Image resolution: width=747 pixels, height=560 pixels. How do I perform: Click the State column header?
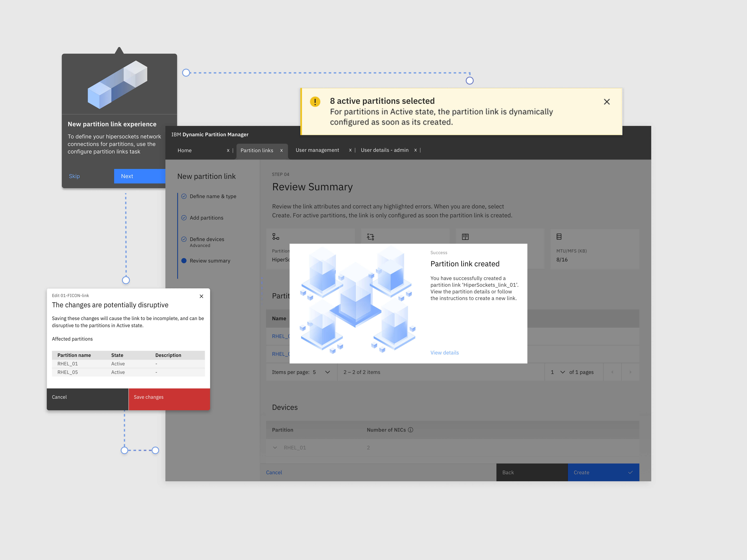coord(117,355)
